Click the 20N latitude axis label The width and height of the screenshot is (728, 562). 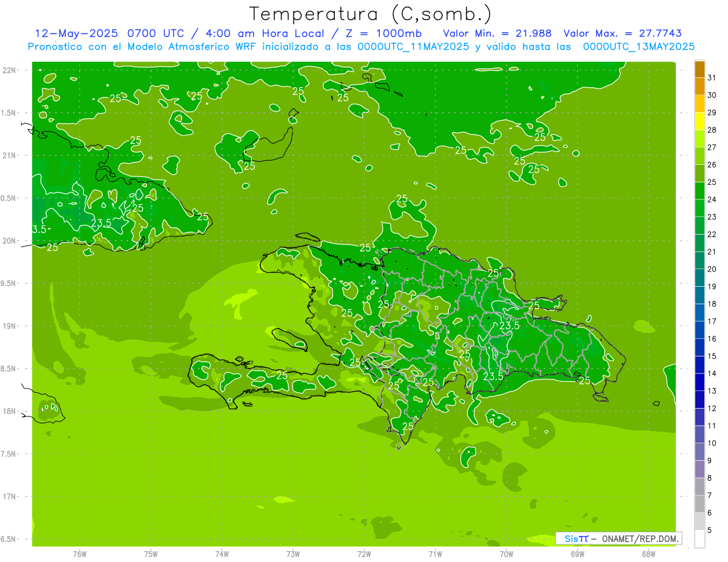pos(10,241)
